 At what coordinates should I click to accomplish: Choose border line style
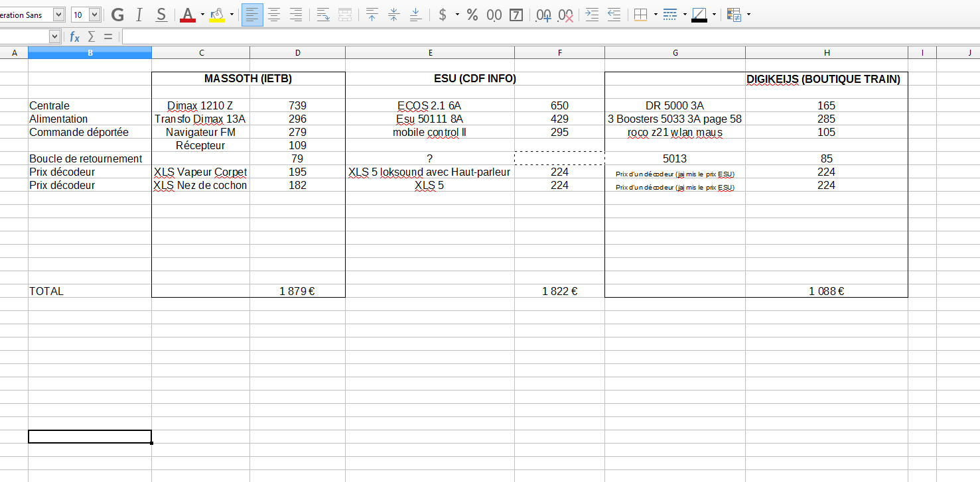[670, 15]
